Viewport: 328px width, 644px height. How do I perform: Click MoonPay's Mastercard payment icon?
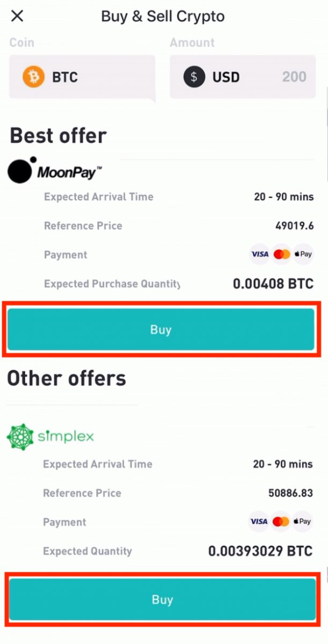pos(281,254)
